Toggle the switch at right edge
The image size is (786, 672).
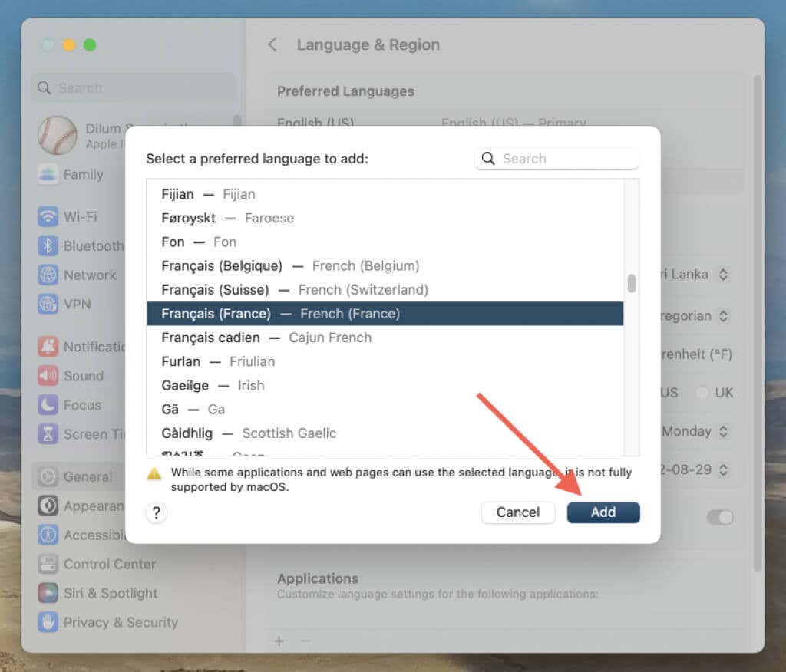coord(720,517)
